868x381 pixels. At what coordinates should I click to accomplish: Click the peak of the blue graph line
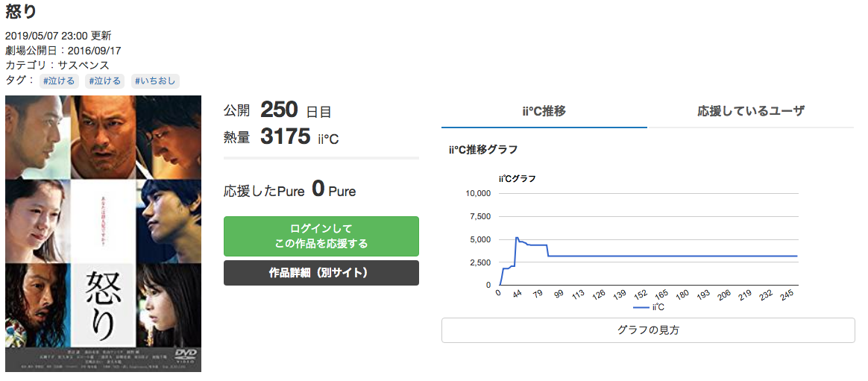coord(517,238)
